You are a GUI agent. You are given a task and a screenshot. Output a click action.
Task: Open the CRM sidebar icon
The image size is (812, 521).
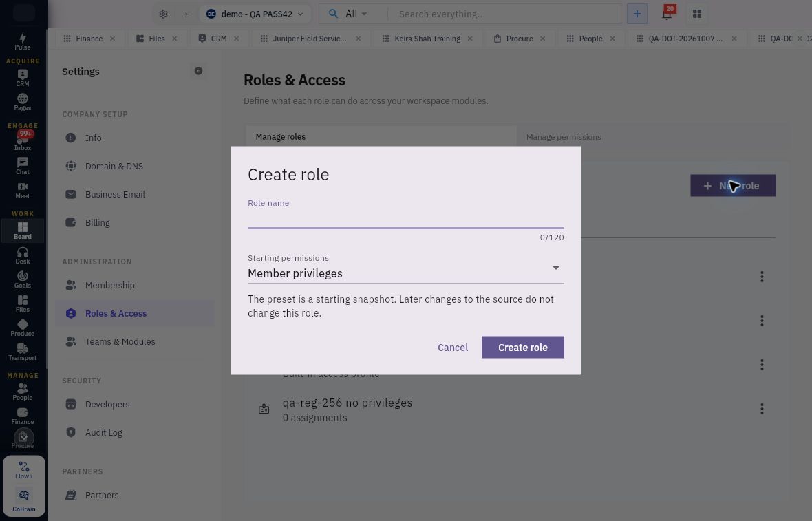(22, 78)
